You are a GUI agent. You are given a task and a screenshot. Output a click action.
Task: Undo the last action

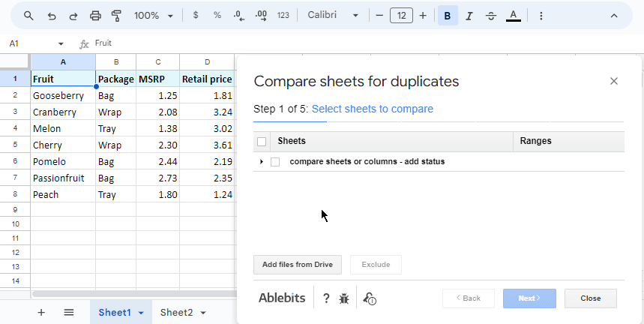click(x=51, y=16)
